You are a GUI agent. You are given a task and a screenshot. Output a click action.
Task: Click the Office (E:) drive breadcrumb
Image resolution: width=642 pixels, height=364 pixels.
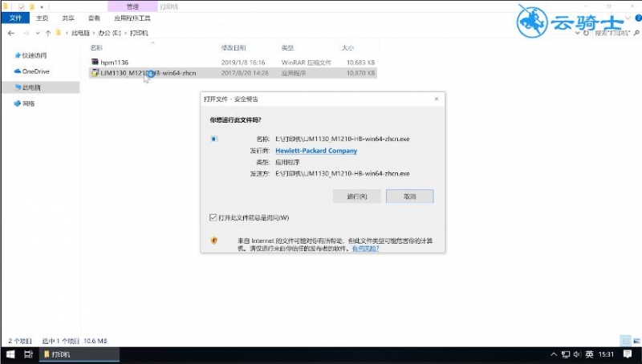tap(109, 33)
